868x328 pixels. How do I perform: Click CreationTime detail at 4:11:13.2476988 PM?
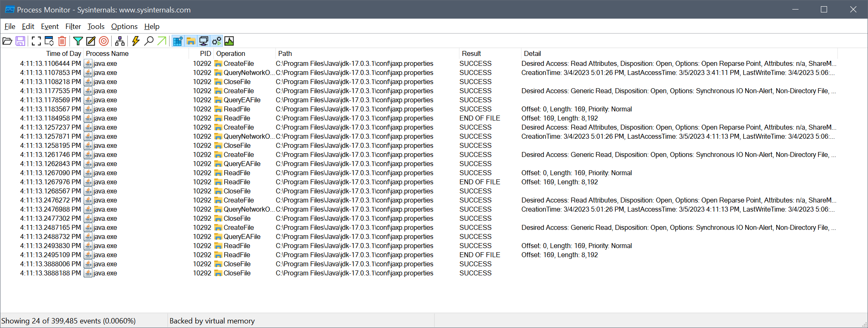(679, 209)
